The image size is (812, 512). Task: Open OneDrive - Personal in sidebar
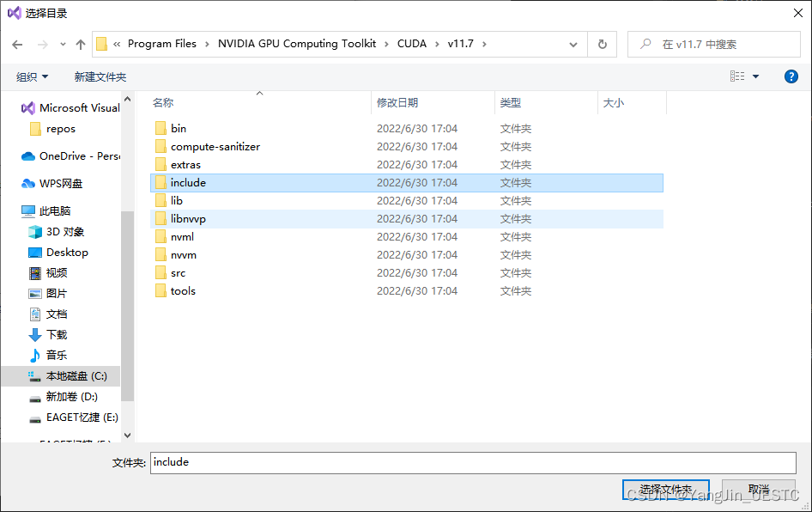tap(70, 156)
